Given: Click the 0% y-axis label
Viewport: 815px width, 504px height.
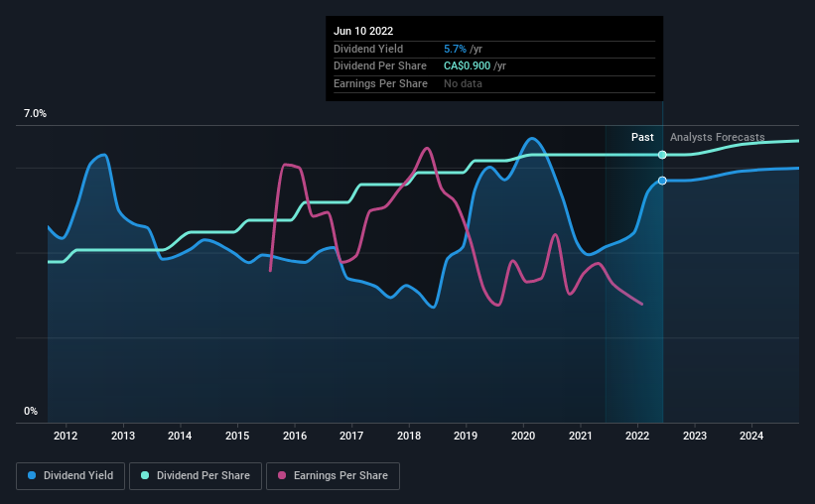Looking at the screenshot, I should coord(31,411).
